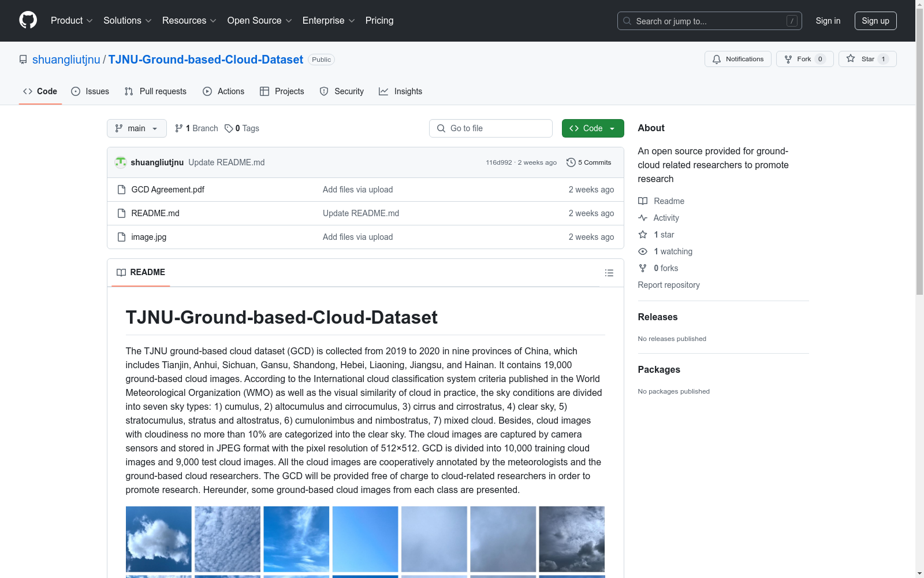This screenshot has height=578, width=924.
Task: Open Add files via upload for image.jpg row
Action: (357, 237)
